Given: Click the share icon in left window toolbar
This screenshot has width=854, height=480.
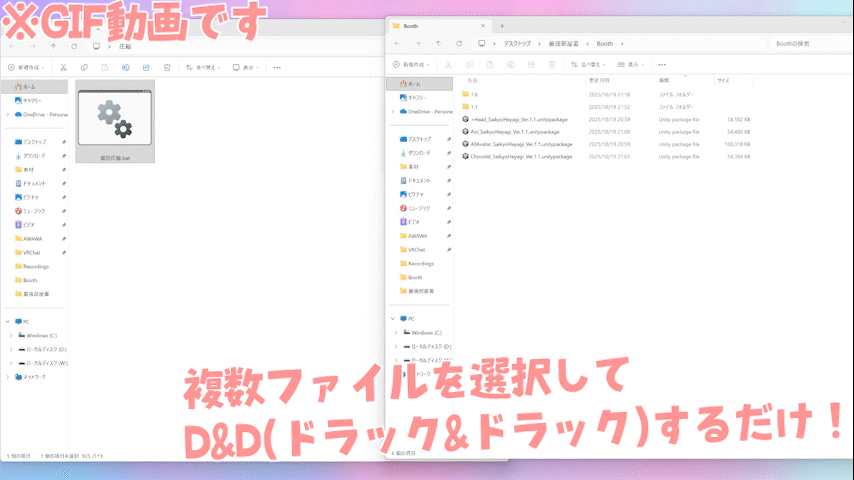Looking at the screenshot, I should (x=147, y=68).
